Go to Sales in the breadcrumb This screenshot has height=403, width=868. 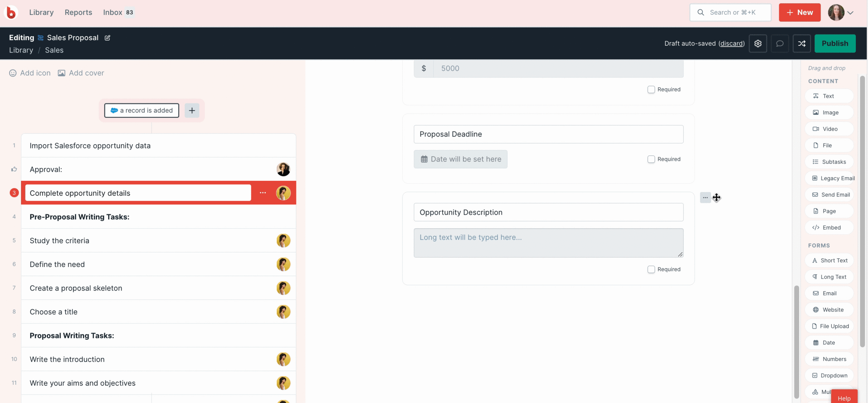coord(54,50)
